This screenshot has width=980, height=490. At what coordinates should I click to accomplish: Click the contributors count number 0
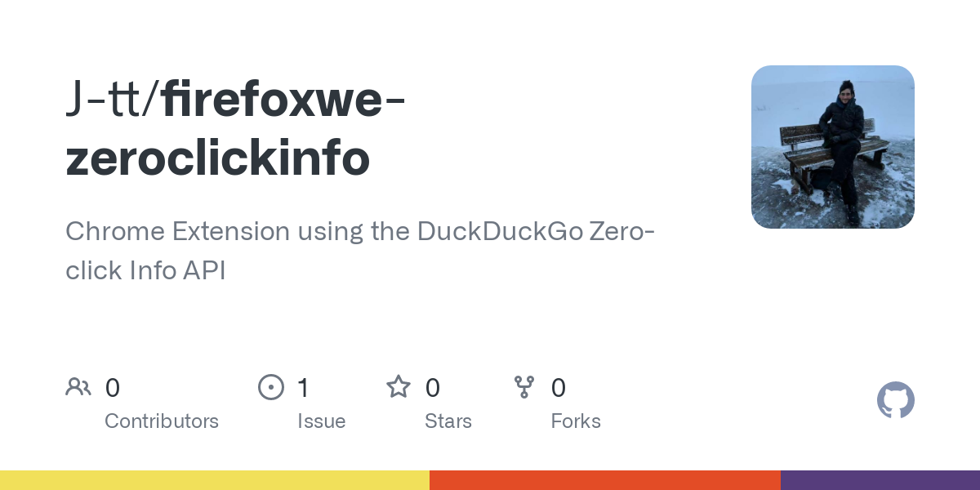(113, 388)
